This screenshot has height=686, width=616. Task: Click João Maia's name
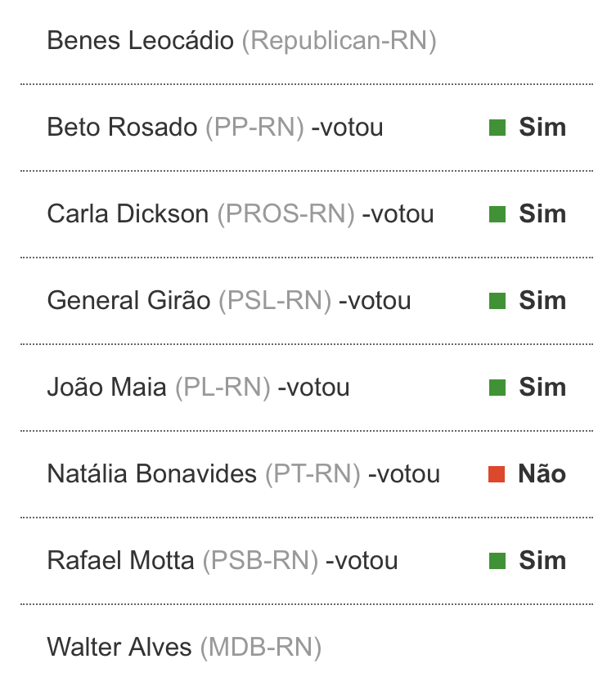pyautogui.click(x=106, y=388)
